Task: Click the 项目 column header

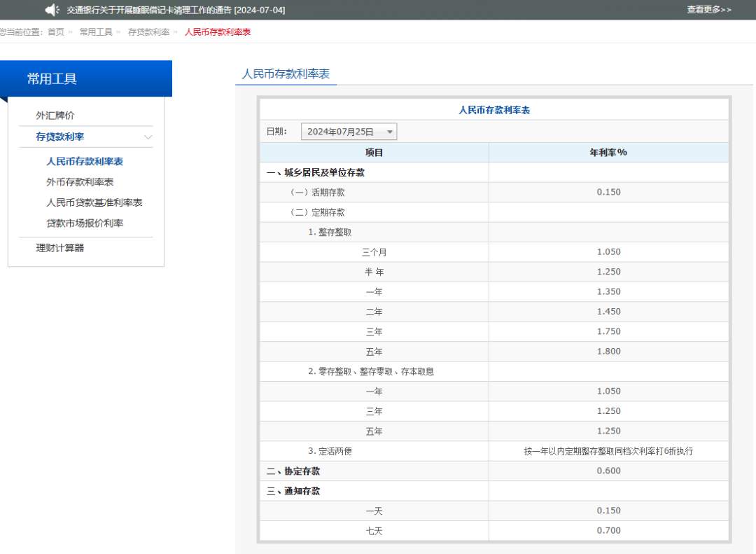Action: click(374, 153)
